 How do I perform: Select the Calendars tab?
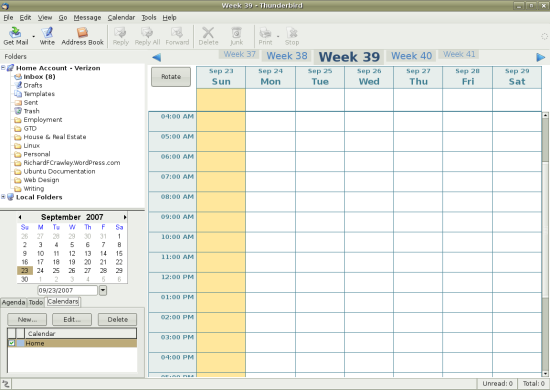coord(63,302)
